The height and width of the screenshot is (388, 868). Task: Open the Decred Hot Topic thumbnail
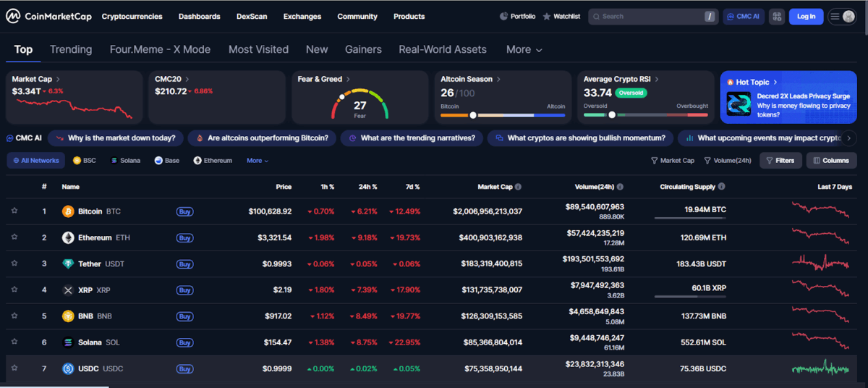tap(739, 104)
